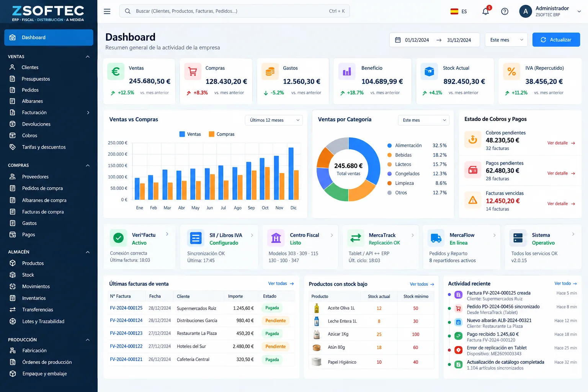Click the MercaTrack replication arrows icon
Screen dimensions: 588x392
[356, 238]
